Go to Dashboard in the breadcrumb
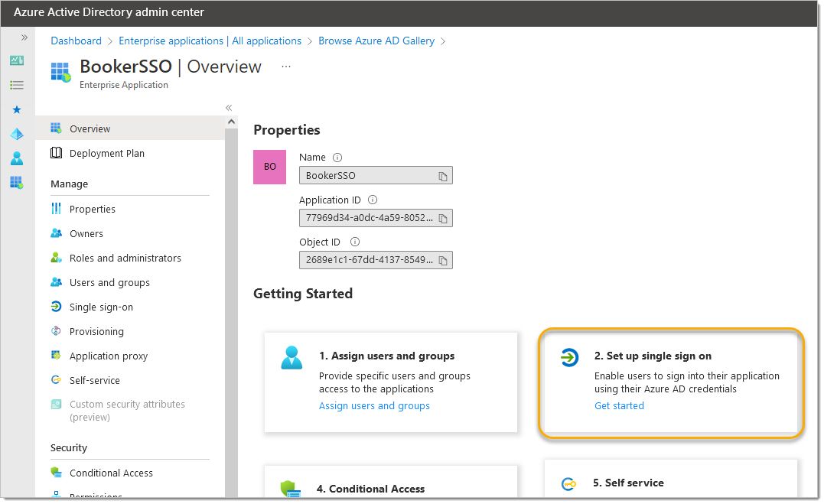The width and height of the screenshot is (824, 504). click(x=76, y=41)
